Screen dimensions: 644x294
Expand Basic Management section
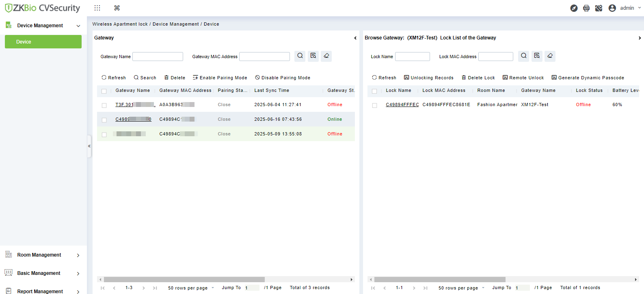click(78, 274)
